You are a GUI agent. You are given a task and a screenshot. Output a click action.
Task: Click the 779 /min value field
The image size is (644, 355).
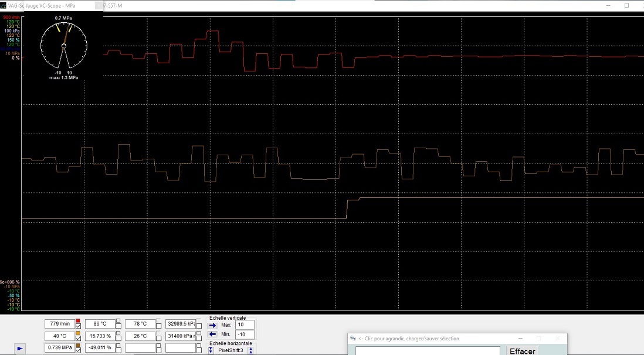point(60,324)
